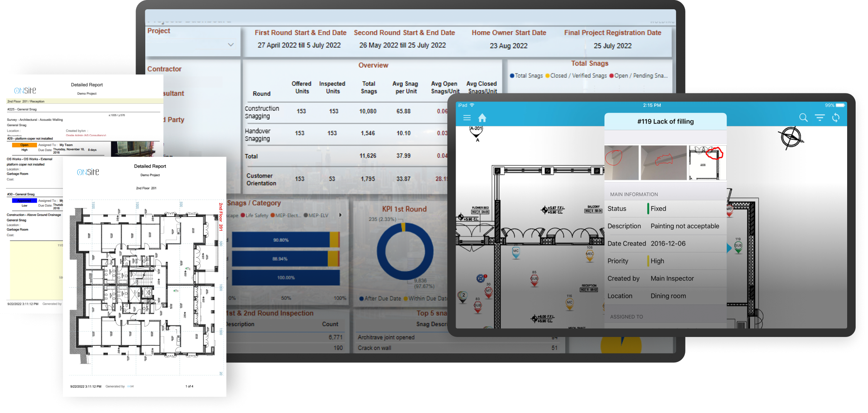This screenshot has height=413, width=868.
Task: Select the blue gear pin with badge
Action: click(x=481, y=278)
